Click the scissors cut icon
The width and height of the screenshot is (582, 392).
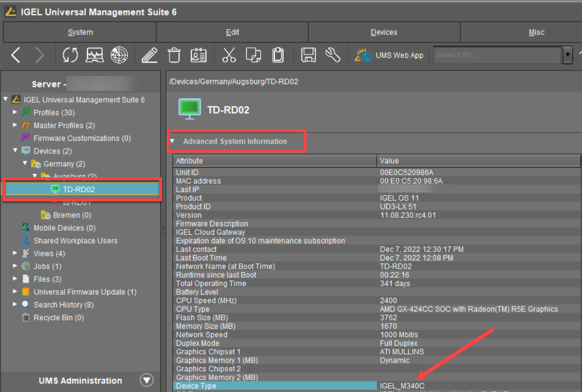tap(229, 55)
